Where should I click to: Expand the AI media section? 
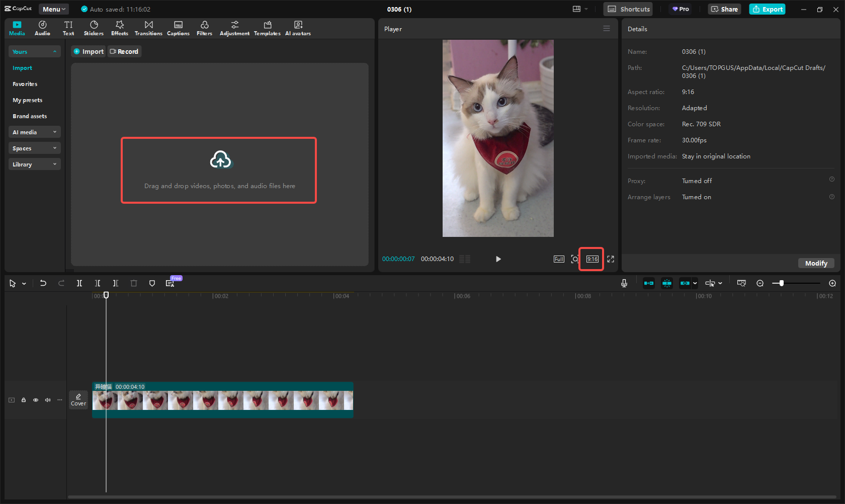(x=34, y=132)
